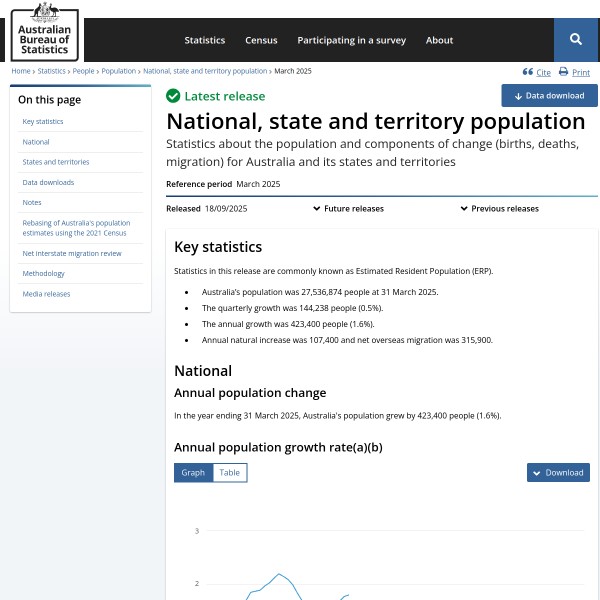Click the Print printer icon

(563, 72)
